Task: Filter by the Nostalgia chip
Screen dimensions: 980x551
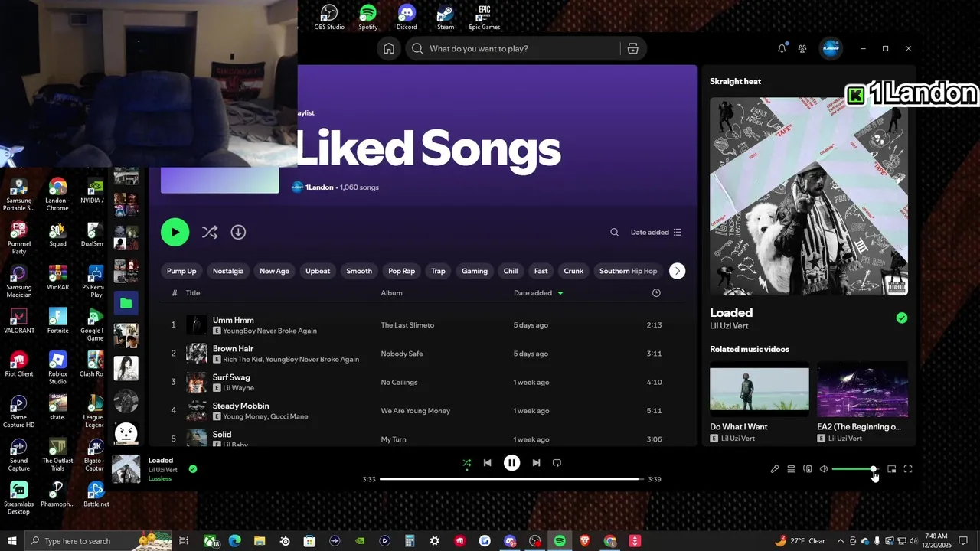Action: (228, 271)
